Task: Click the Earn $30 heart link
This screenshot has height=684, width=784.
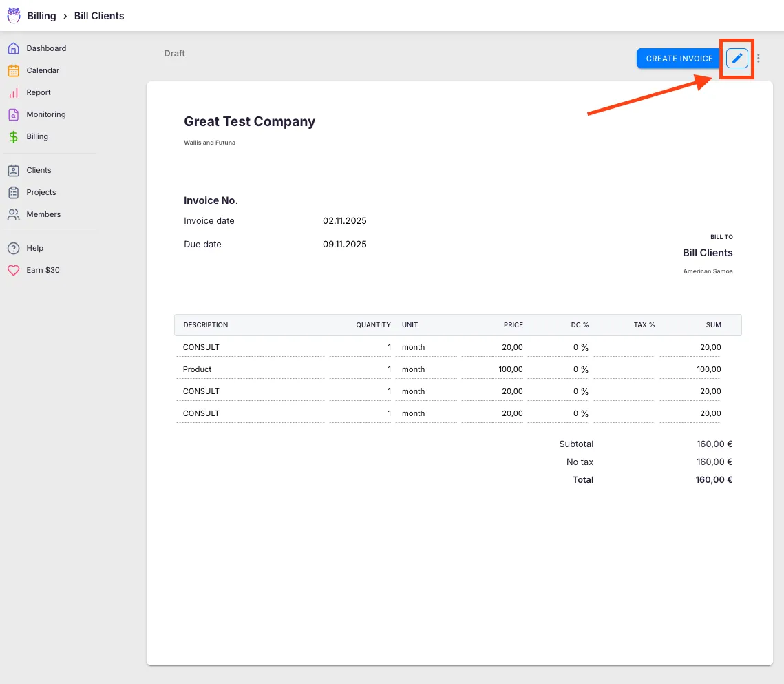Action: (42, 270)
